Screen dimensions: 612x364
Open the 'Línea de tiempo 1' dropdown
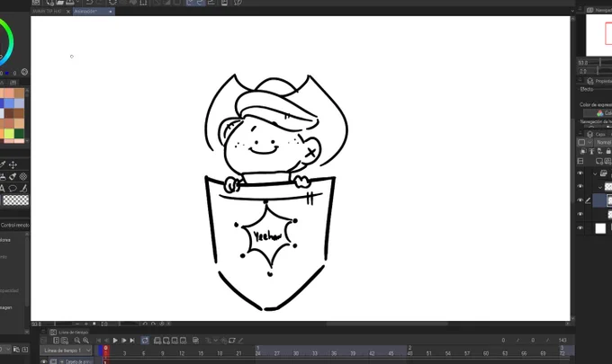[x=66, y=351]
